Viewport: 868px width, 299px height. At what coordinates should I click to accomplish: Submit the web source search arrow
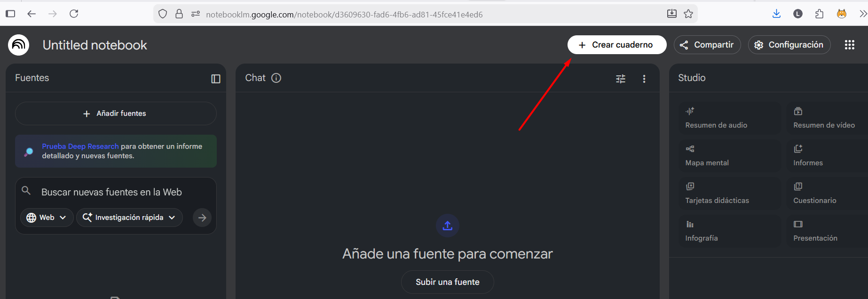pos(202,218)
